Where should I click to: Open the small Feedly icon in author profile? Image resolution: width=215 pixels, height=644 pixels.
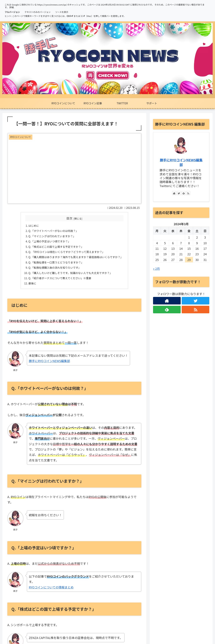(x=184, y=193)
